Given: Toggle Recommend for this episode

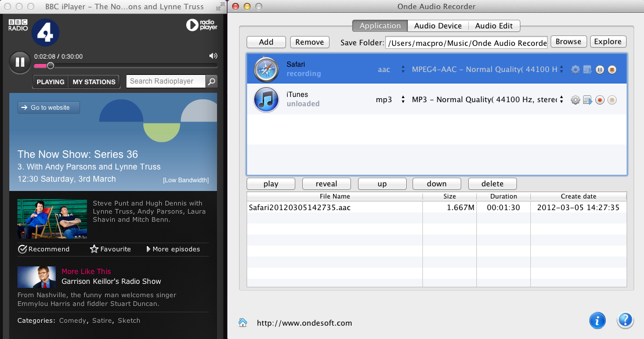Looking at the screenshot, I should click(44, 249).
